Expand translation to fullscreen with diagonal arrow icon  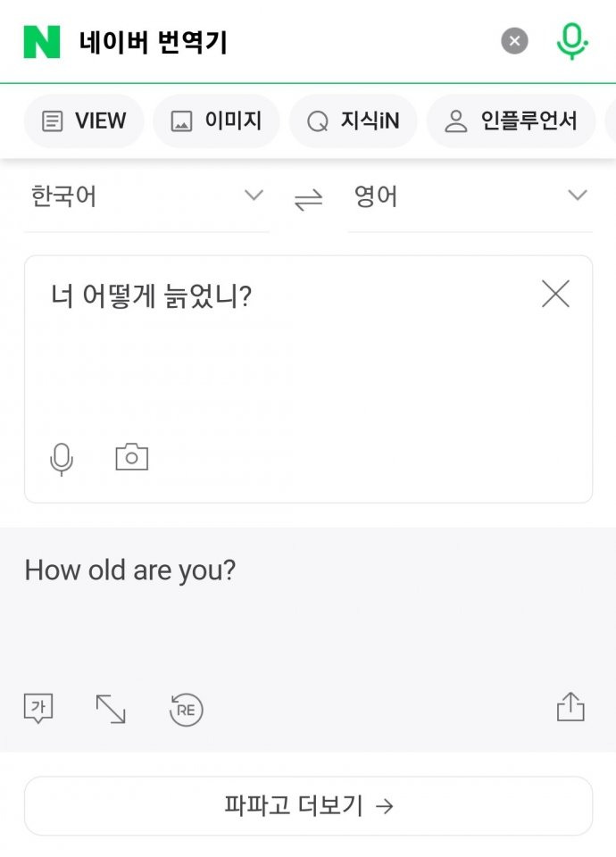112,710
